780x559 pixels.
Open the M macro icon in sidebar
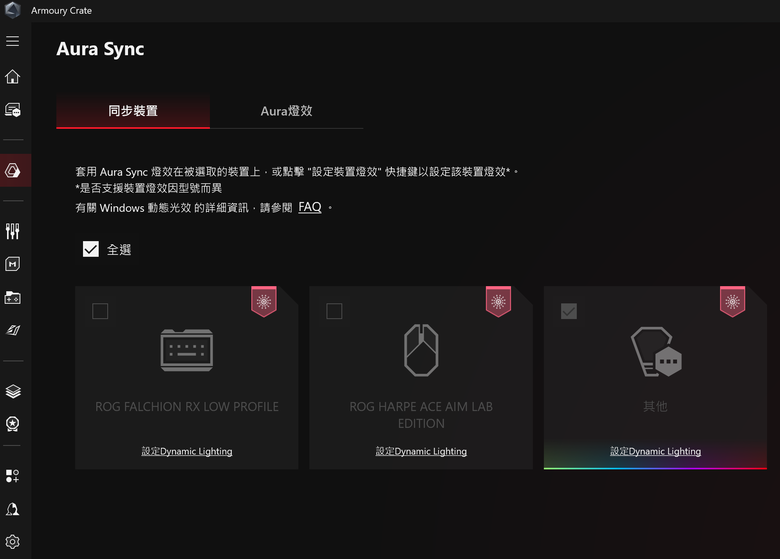tap(12, 264)
